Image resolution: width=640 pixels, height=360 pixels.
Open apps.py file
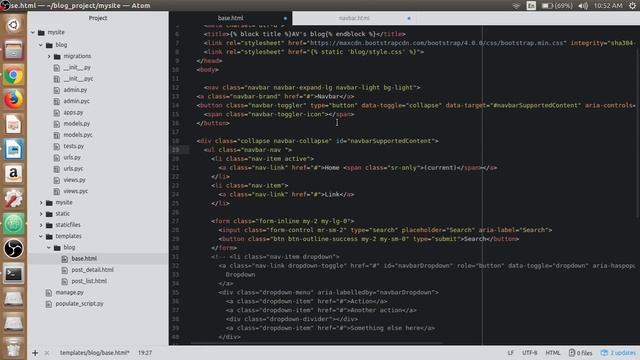coord(73,112)
